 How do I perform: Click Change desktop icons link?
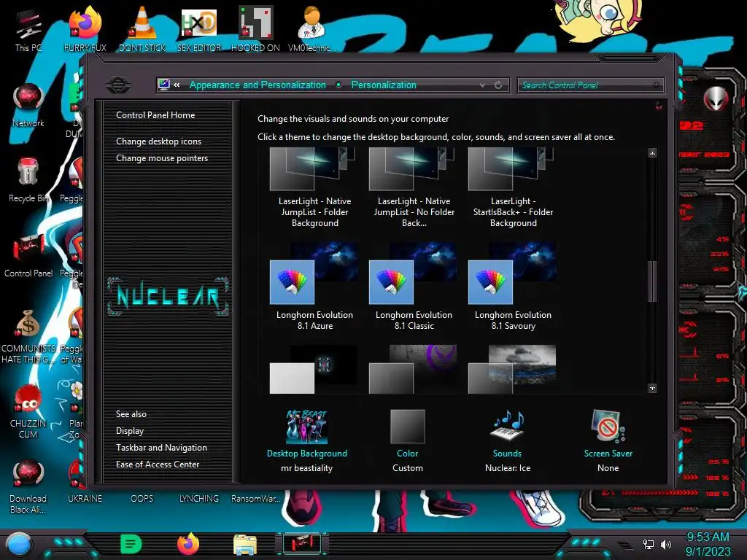point(158,141)
